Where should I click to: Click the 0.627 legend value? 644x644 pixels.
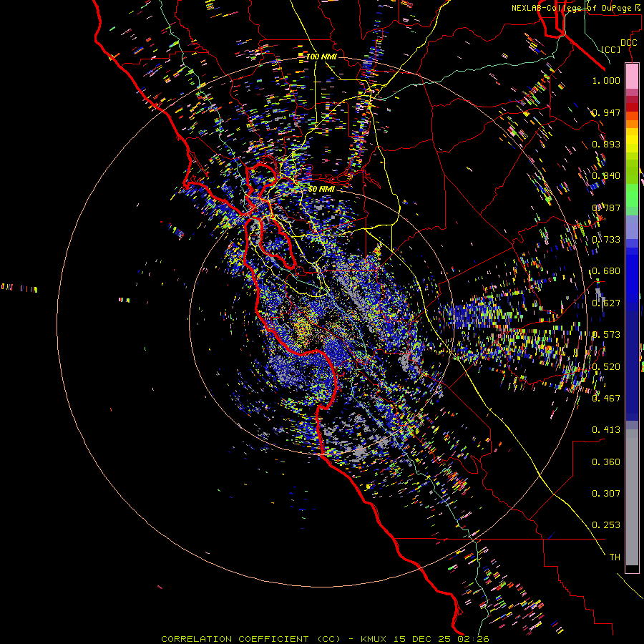pos(606,303)
